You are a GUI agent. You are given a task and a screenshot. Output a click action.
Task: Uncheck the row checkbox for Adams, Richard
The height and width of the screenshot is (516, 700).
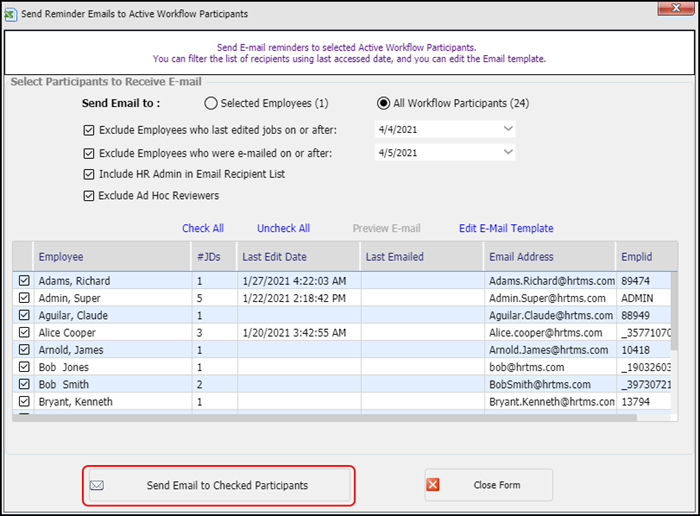(x=24, y=282)
